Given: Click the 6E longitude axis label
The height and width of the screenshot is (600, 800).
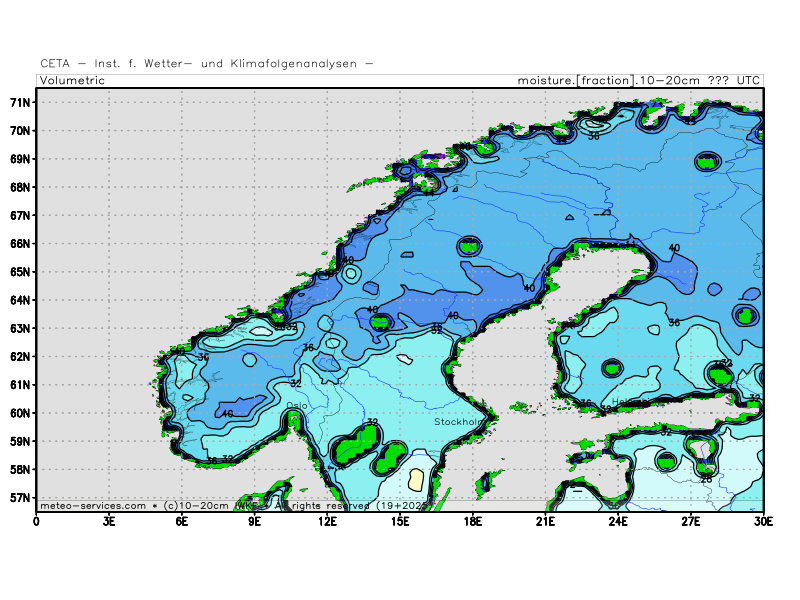Looking at the screenshot, I should [182, 520].
